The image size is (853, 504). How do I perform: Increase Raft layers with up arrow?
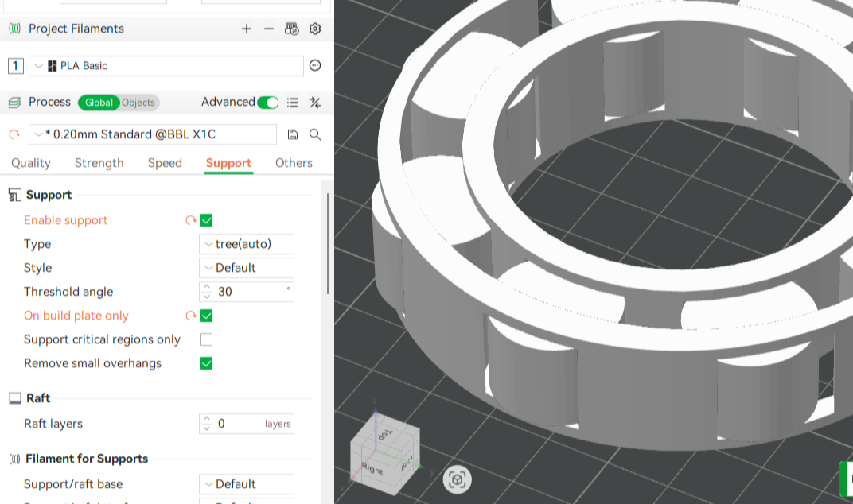point(207,419)
